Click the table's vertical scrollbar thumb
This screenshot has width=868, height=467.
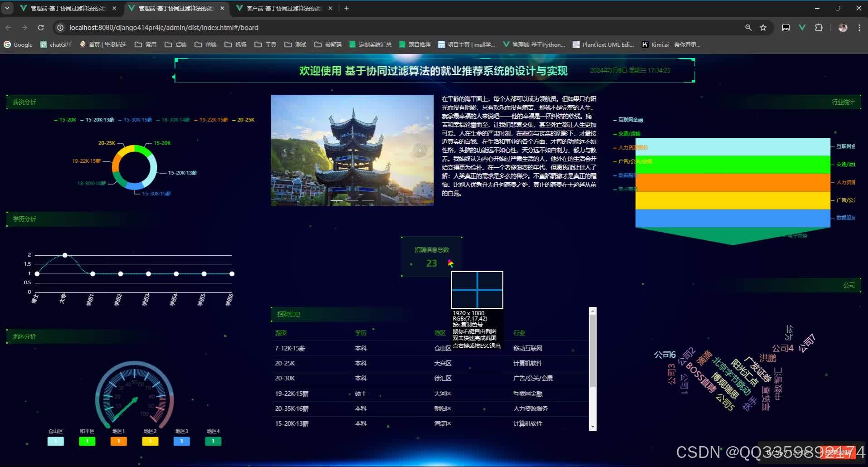click(593, 350)
